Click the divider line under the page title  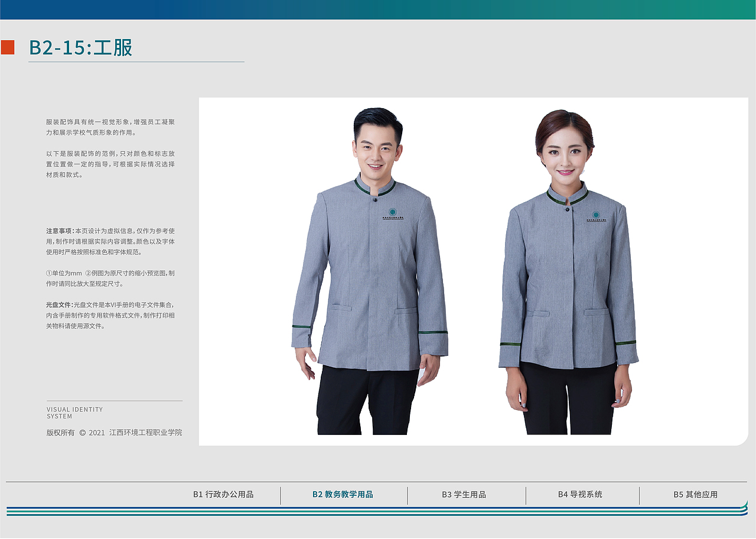[x=135, y=61]
